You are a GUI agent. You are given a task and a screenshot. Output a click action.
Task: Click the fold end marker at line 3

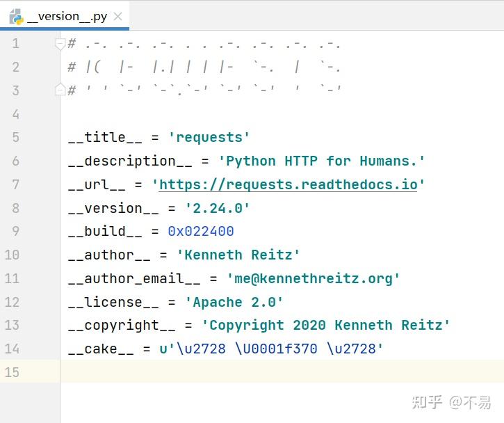60,90
